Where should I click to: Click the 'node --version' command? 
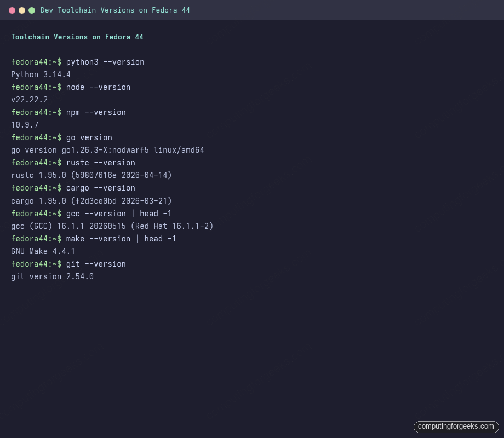pyautogui.click(x=99, y=87)
